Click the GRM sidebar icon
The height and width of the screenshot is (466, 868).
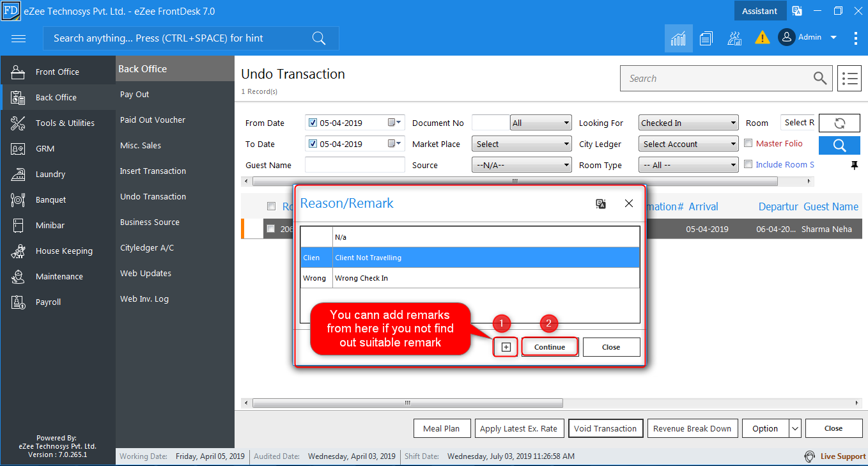(x=18, y=148)
